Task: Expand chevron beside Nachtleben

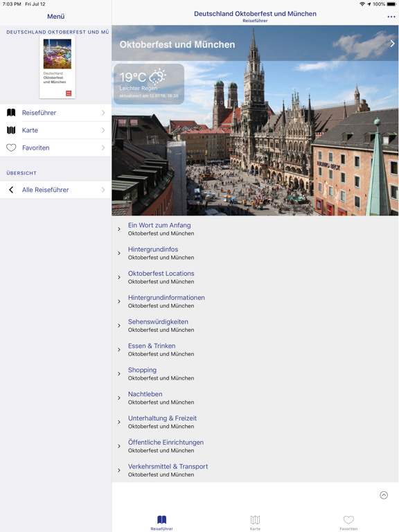Action: pyautogui.click(x=118, y=398)
